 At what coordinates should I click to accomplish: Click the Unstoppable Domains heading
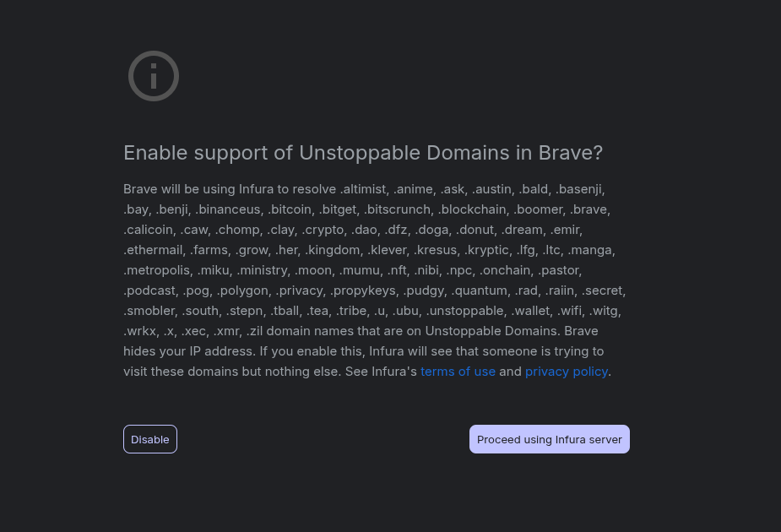click(x=363, y=153)
